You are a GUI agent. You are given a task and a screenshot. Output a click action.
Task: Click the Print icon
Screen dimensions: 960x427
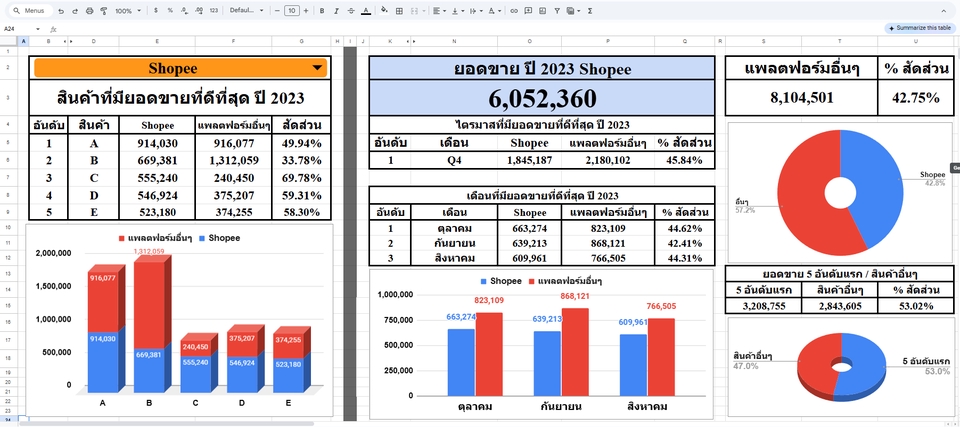(x=89, y=11)
